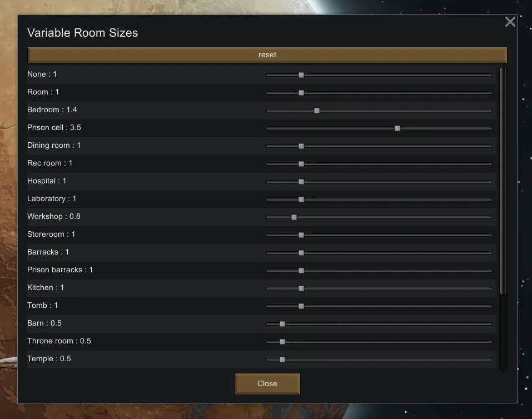Click the Prison barracks slider handle
The width and height of the screenshot is (532, 419).
tap(301, 271)
